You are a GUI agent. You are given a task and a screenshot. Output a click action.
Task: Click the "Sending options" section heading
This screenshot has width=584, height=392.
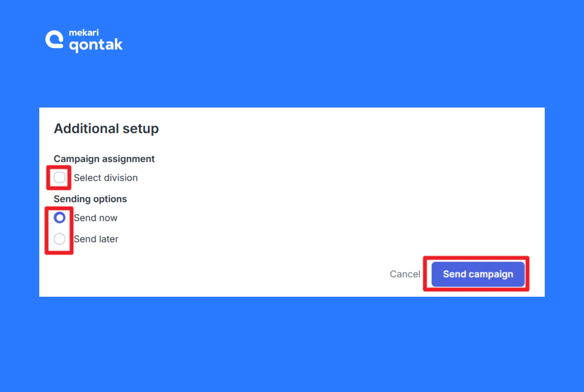click(90, 199)
